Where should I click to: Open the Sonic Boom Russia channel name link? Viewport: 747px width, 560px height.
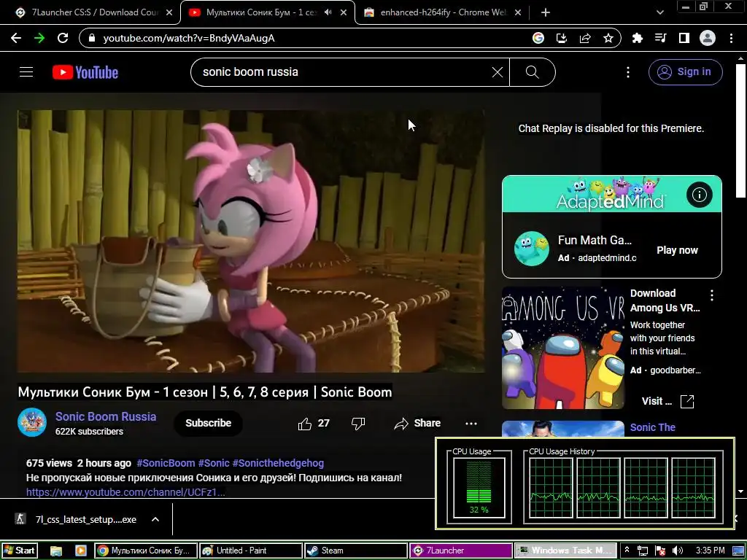(106, 416)
